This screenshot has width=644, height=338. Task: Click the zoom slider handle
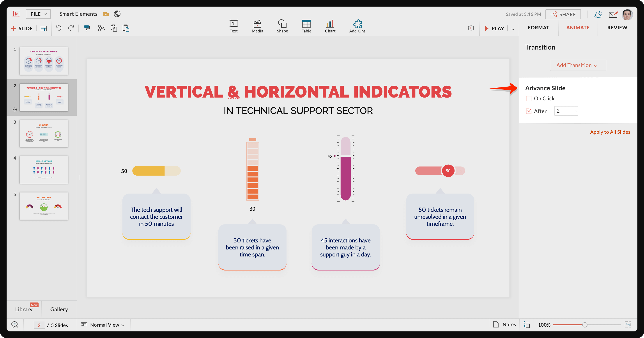coord(584,325)
